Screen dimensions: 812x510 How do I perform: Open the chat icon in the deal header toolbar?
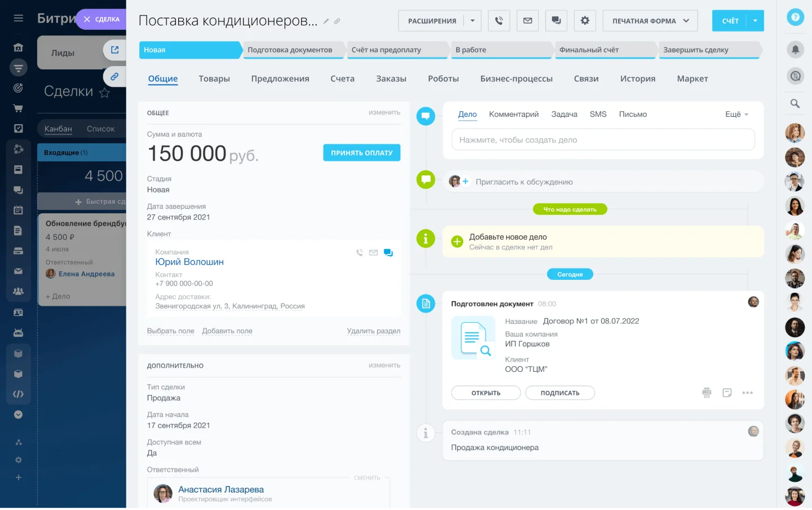pyautogui.click(x=556, y=20)
